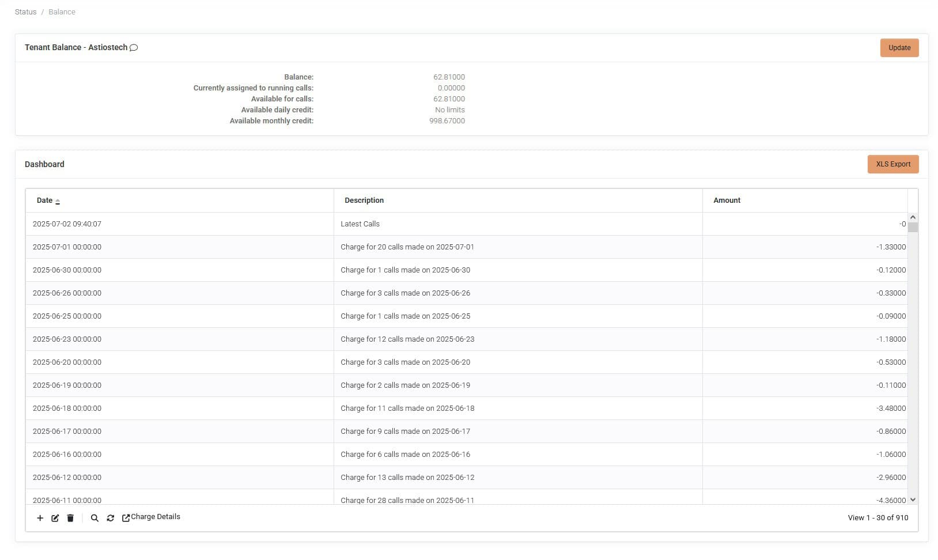Click the Balance breadcrumb

[62, 12]
